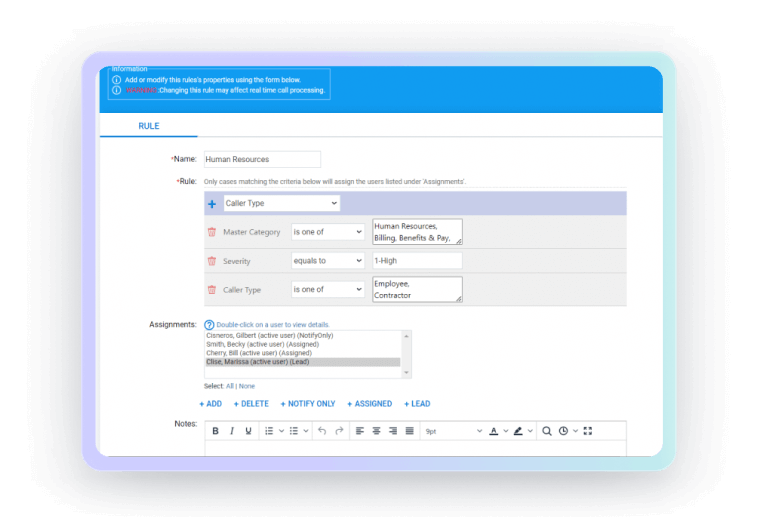The width and height of the screenshot is (757, 523).
Task: Expand the Severity 'equals to' operator dropdown
Action: pos(328,261)
